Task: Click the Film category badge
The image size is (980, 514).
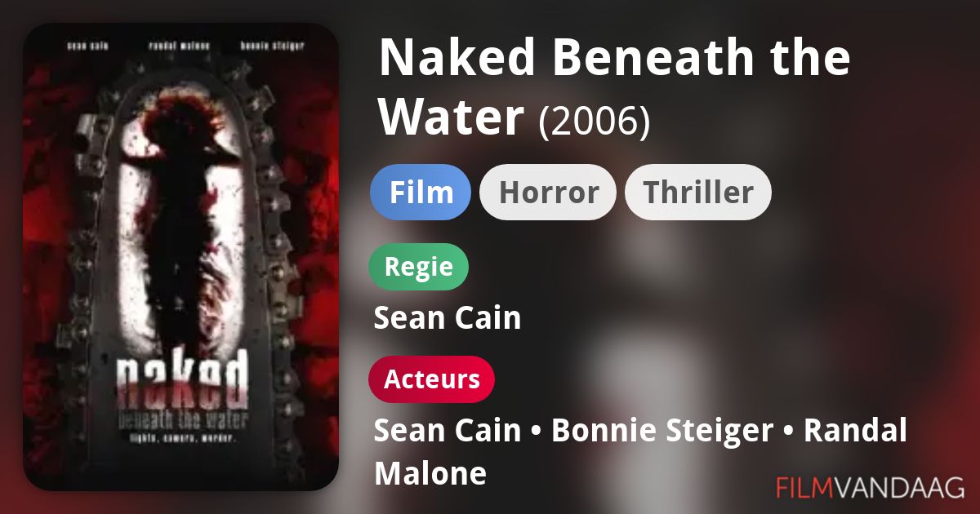Action: 421,193
